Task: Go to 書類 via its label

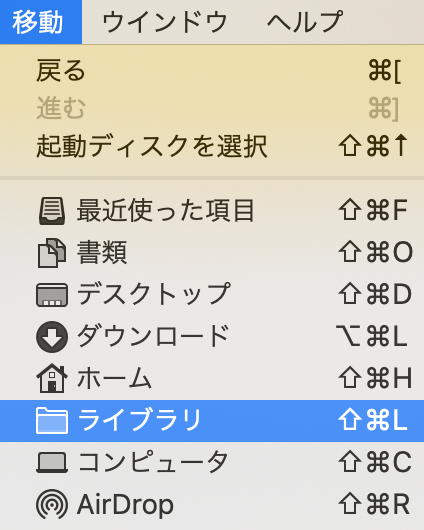Action: coord(102,253)
